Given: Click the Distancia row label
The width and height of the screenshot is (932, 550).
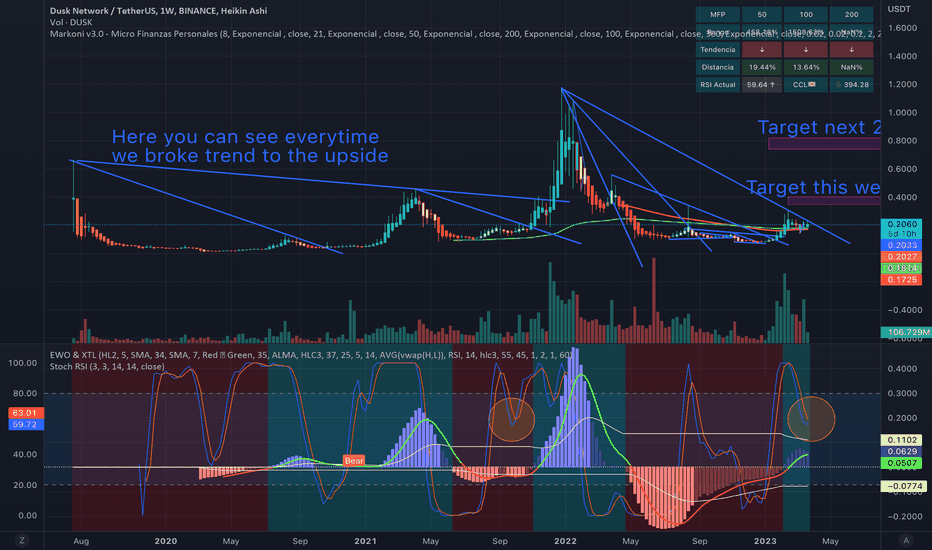Looking at the screenshot, I should tap(717, 67).
